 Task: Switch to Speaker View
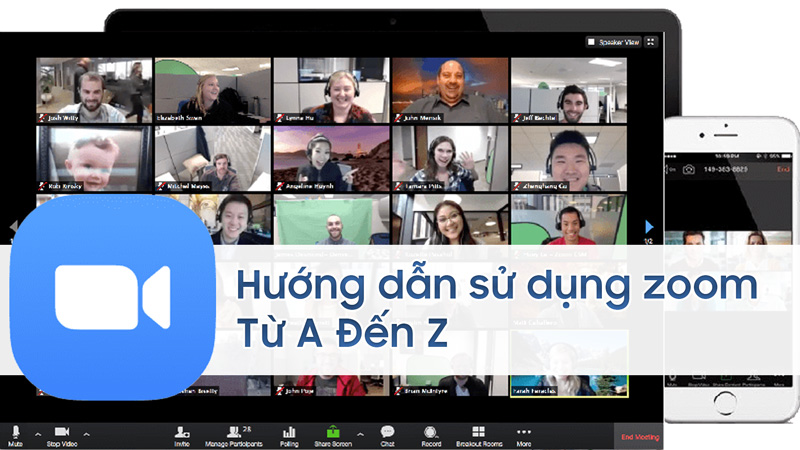click(613, 42)
